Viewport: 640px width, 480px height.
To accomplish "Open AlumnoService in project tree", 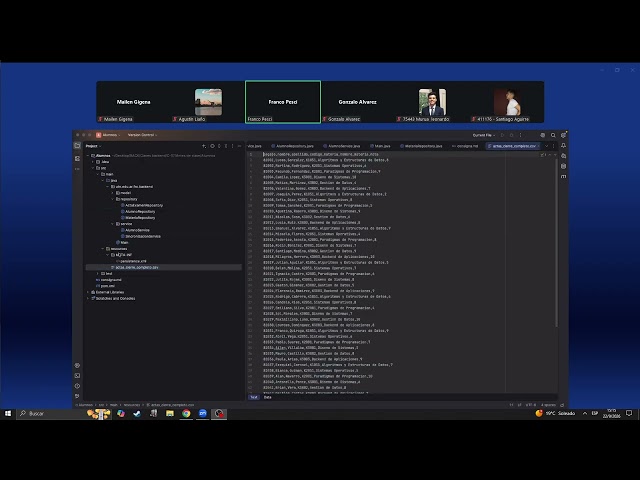I will coord(135,230).
